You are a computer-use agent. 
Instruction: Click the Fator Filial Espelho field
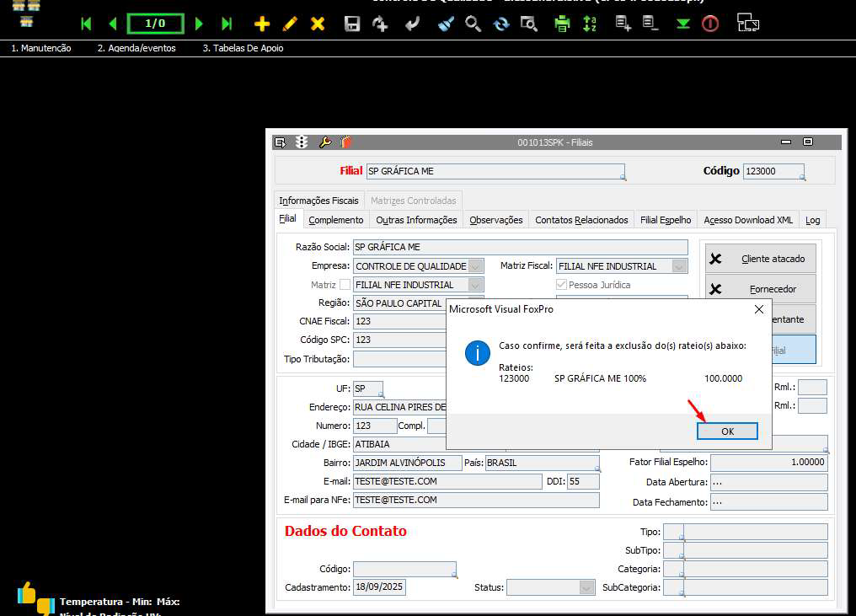point(768,462)
